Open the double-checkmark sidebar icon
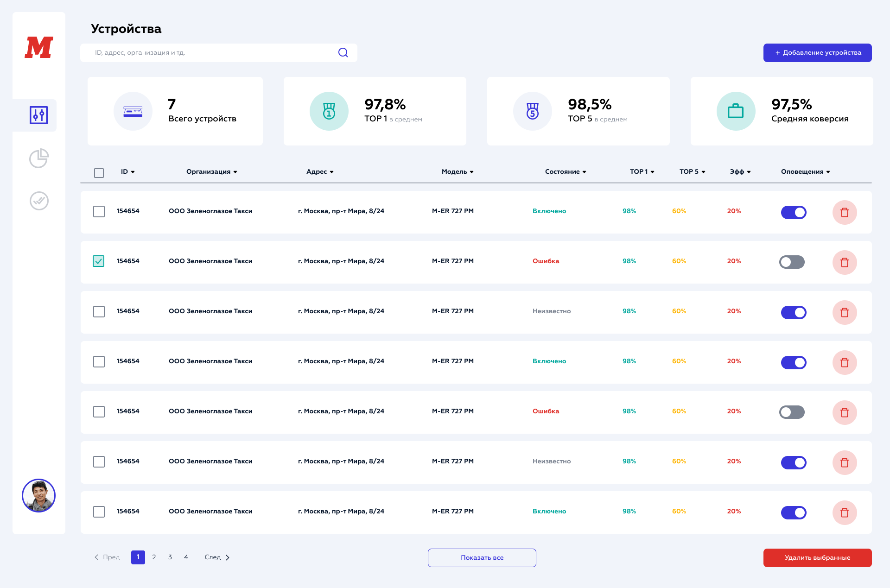This screenshot has height=588, width=890. pos(39,201)
